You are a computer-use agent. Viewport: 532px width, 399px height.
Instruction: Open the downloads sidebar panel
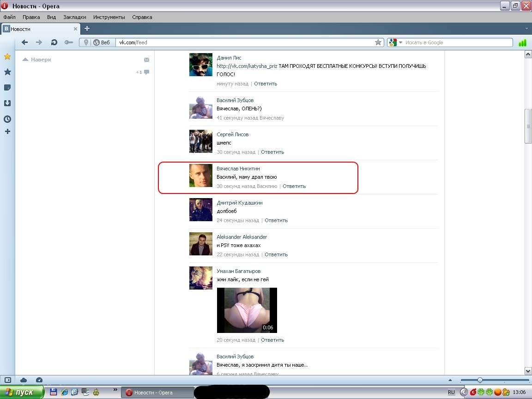(7, 103)
